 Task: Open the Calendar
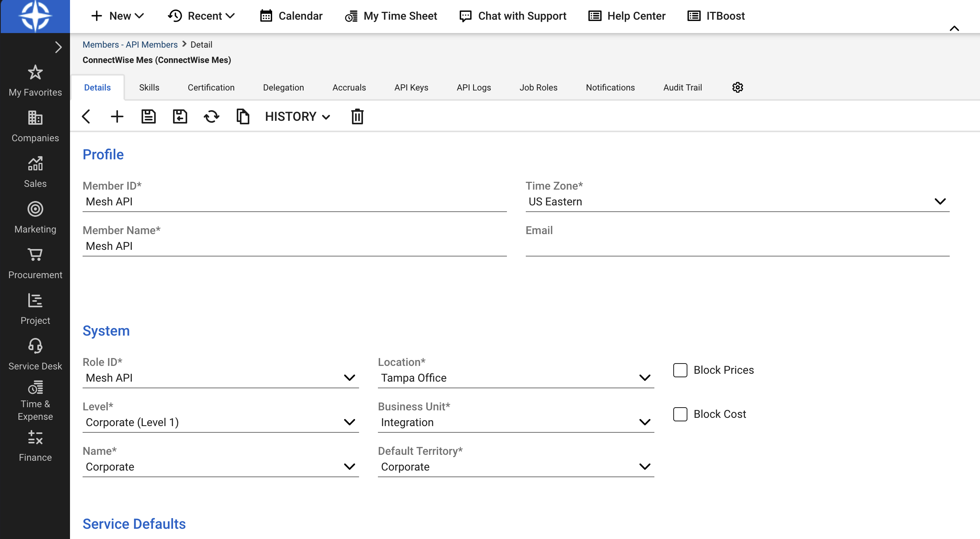click(291, 16)
